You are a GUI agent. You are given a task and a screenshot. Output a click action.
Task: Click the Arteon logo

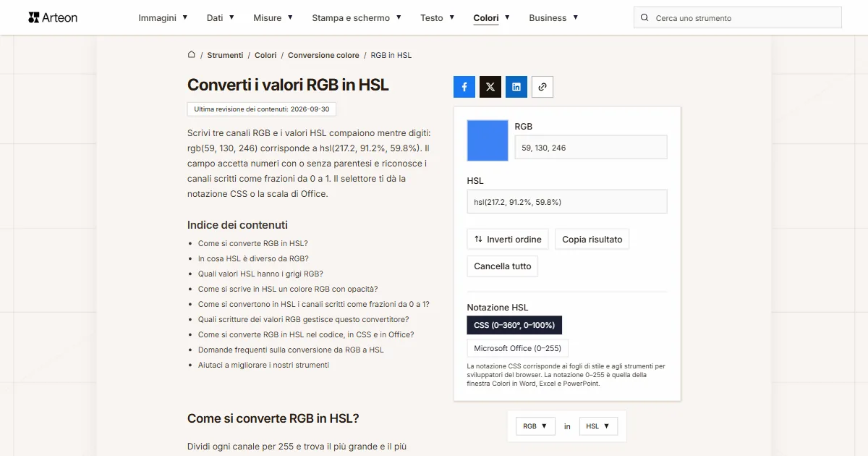click(53, 17)
